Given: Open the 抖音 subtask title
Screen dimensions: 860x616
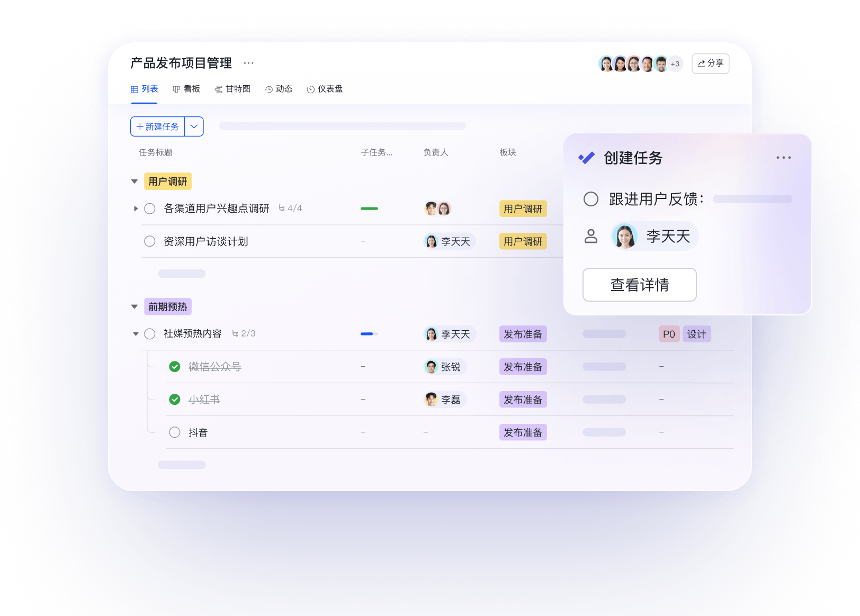Looking at the screenshot, I should [198, 432].
